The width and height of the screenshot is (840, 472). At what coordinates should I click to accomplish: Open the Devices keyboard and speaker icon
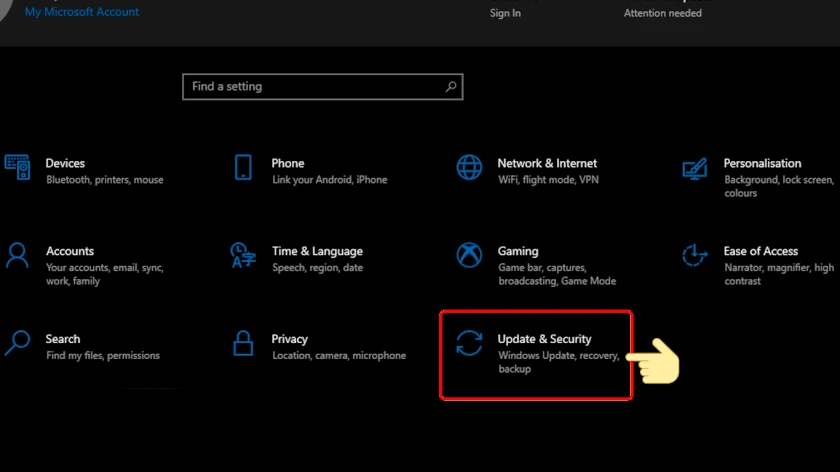coord(17,167)
